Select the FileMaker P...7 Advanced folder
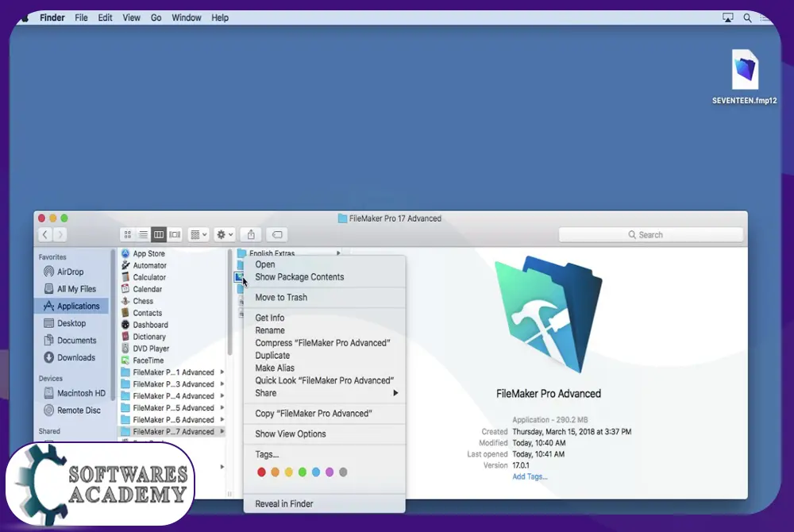Image resolution: width=794 pixels, height=532 pixels. pos(172,432)
